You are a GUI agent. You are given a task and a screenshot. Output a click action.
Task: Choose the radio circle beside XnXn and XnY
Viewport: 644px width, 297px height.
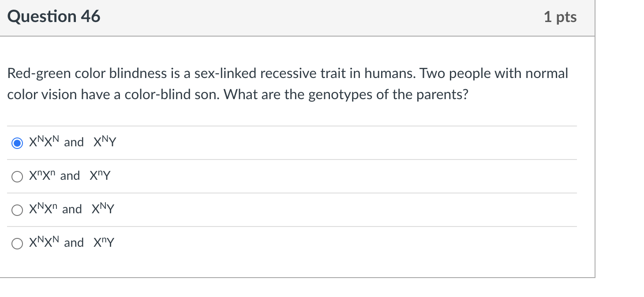click(x=17, y=177)
